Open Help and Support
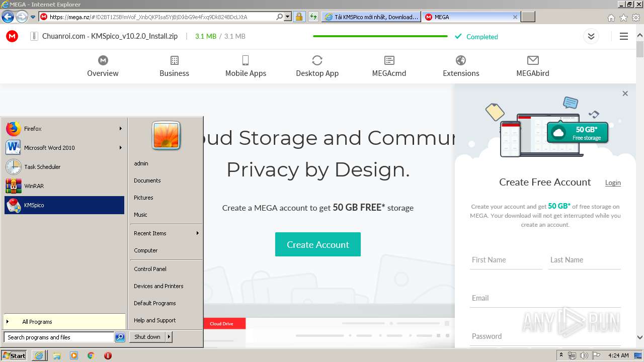 click(155, 320)
